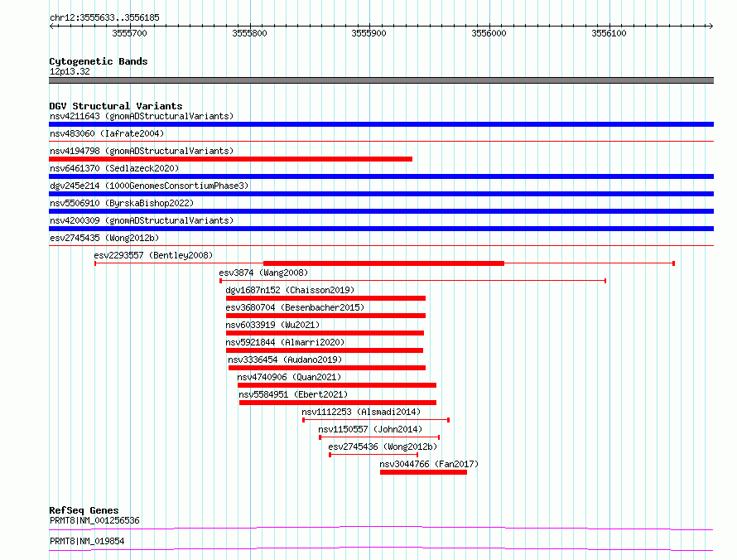Click nsv3044766 (Fan2017) label
This screenshot has width=737, height=560.
coord(429,464)
